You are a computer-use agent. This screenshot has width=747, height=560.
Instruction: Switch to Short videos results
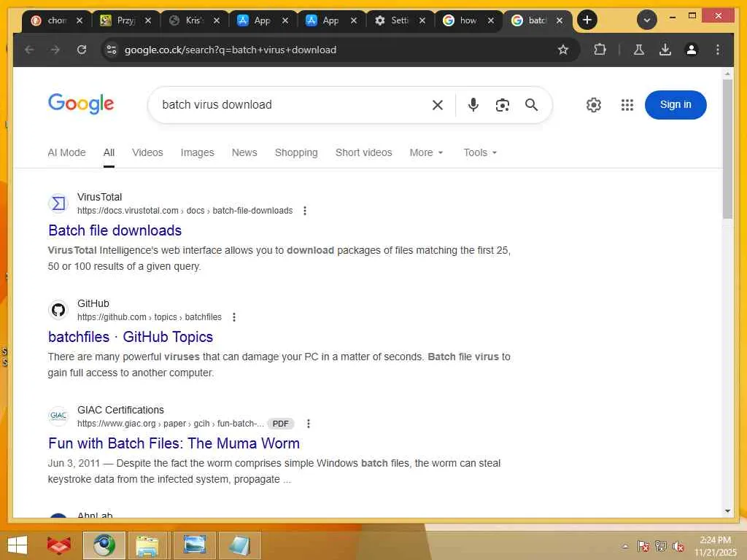[363, 152]
